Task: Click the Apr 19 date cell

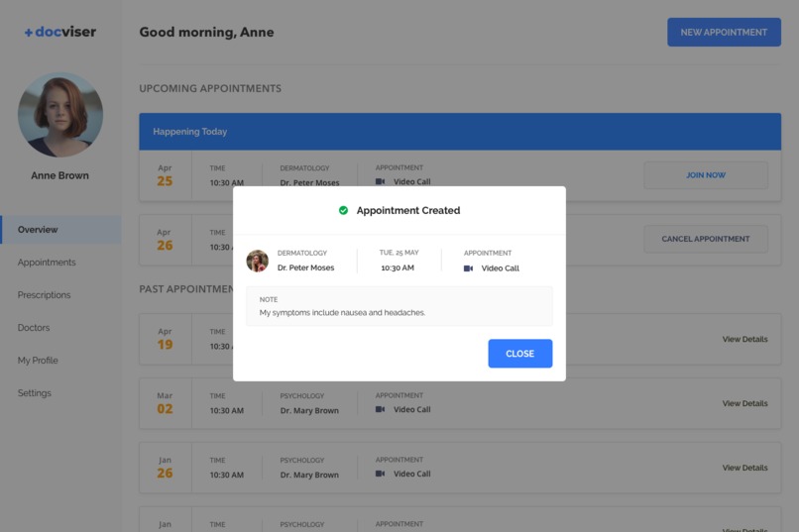Action: 165,339
